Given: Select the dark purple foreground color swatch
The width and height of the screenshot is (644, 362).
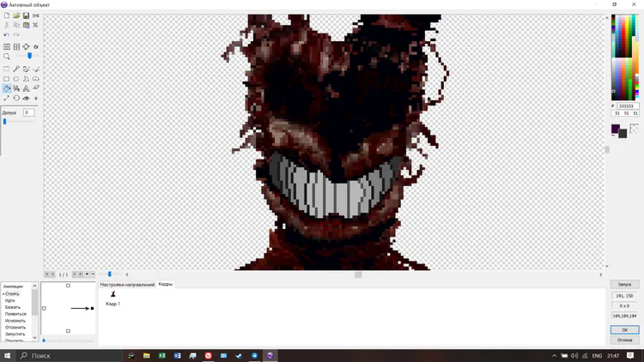Looking at the screenshot, I should pos(616,129).
